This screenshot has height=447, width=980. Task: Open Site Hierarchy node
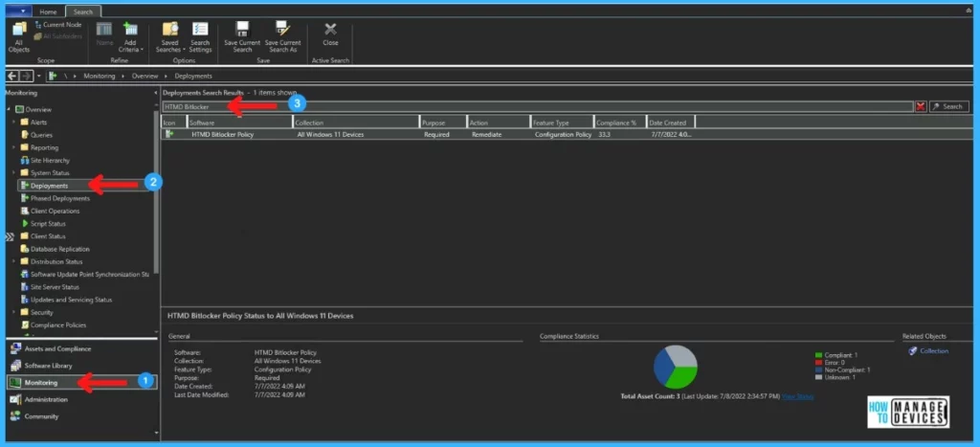point(45,160)
